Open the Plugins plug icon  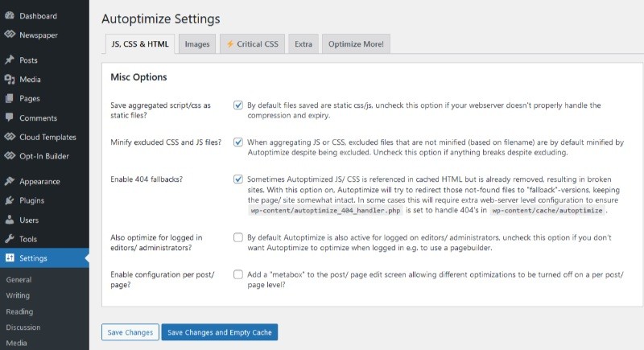click(9, 200)
